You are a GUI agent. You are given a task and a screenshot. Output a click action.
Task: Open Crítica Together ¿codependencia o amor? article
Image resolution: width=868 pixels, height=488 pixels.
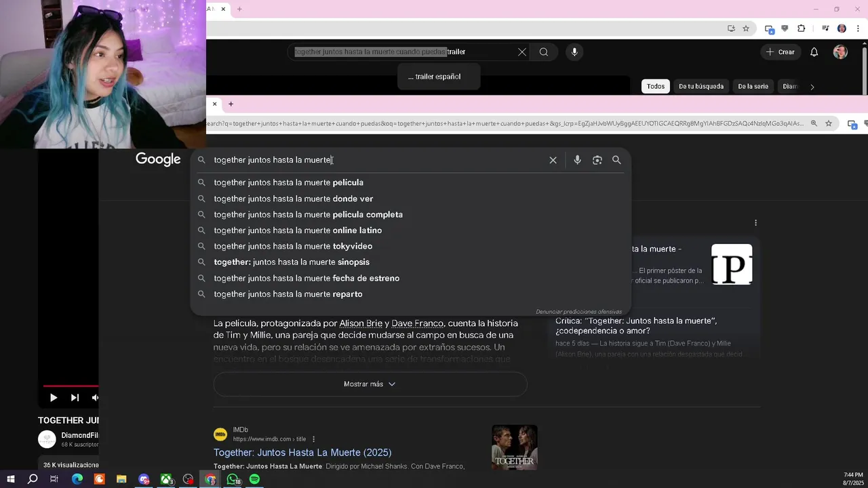[x=636, y=326]
